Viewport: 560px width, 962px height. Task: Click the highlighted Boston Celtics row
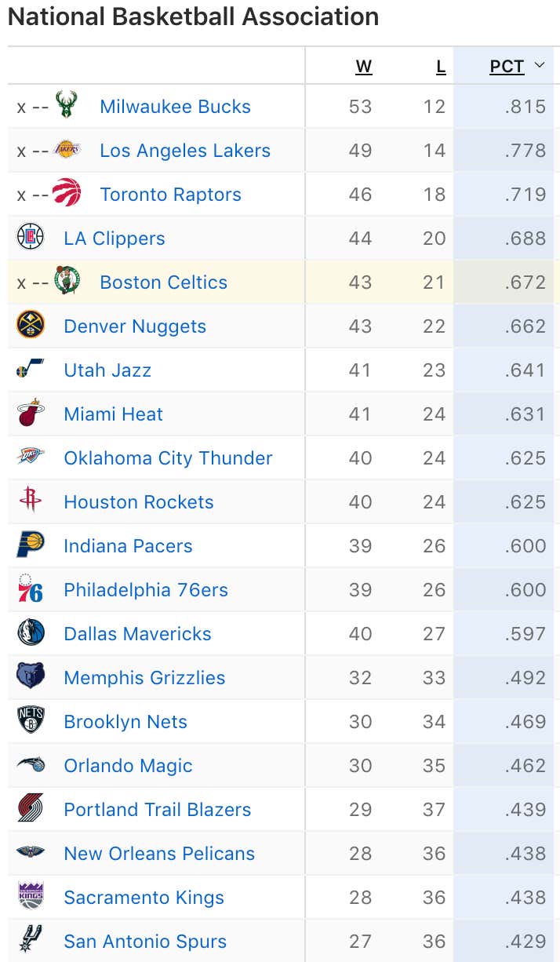pos(282,282)
